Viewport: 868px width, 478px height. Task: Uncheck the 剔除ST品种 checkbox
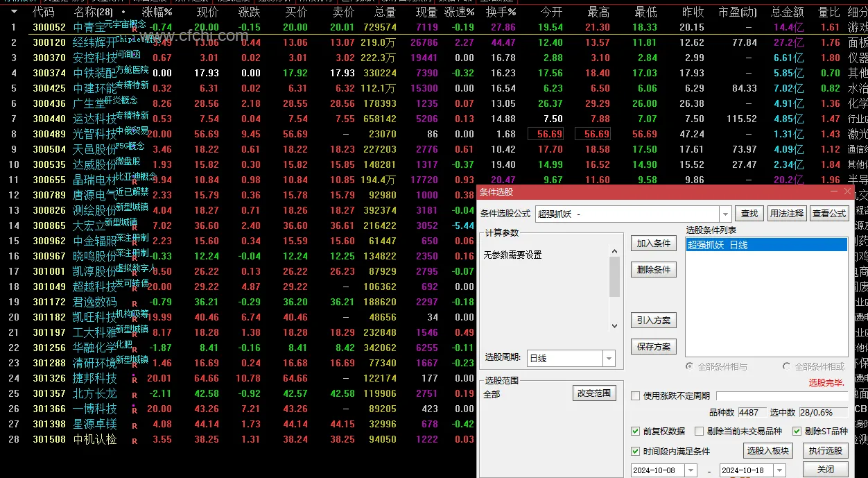(797, 431)
